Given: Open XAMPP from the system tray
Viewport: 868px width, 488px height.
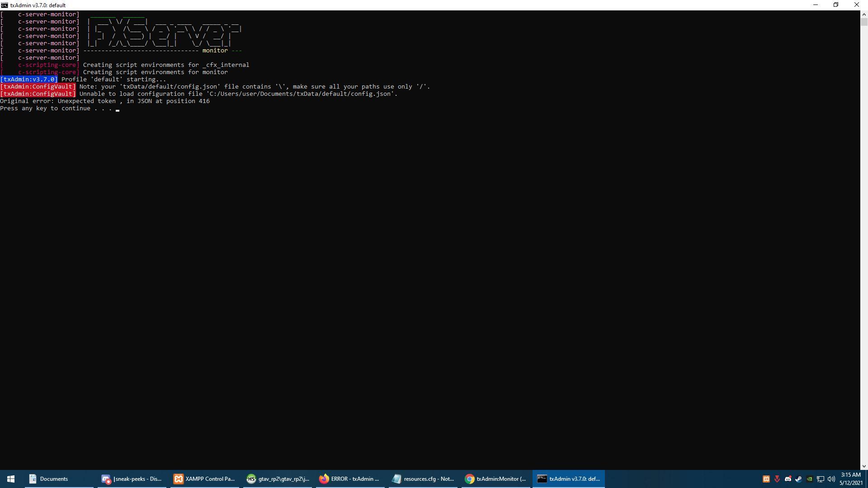Looking at the screenshot, I should click(766, 479).
